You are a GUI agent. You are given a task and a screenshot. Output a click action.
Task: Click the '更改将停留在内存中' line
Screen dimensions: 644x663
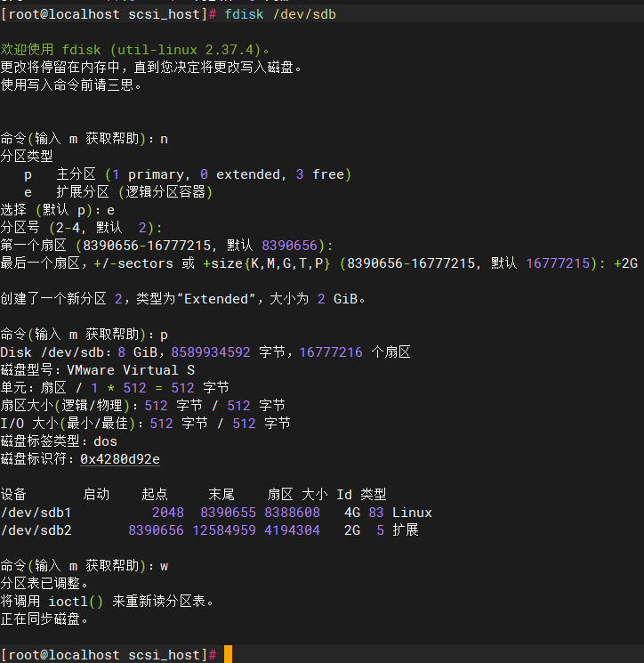pos(151,68)
